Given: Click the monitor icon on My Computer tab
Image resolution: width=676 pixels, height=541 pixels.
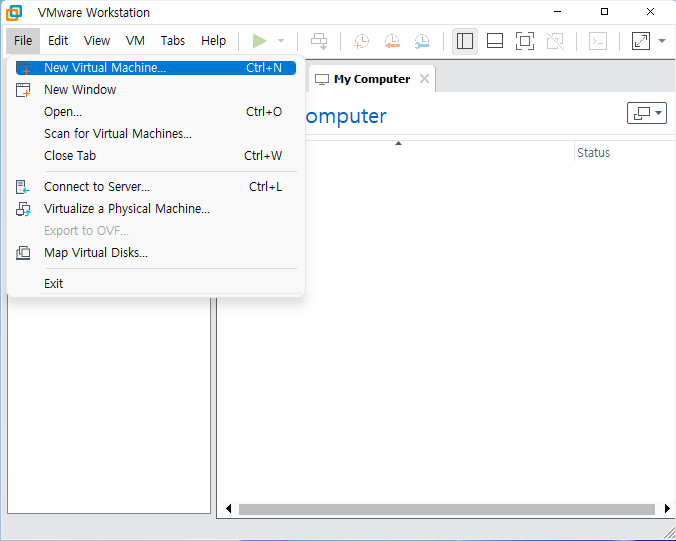Looking at the screenshot, I should (322, 79).
